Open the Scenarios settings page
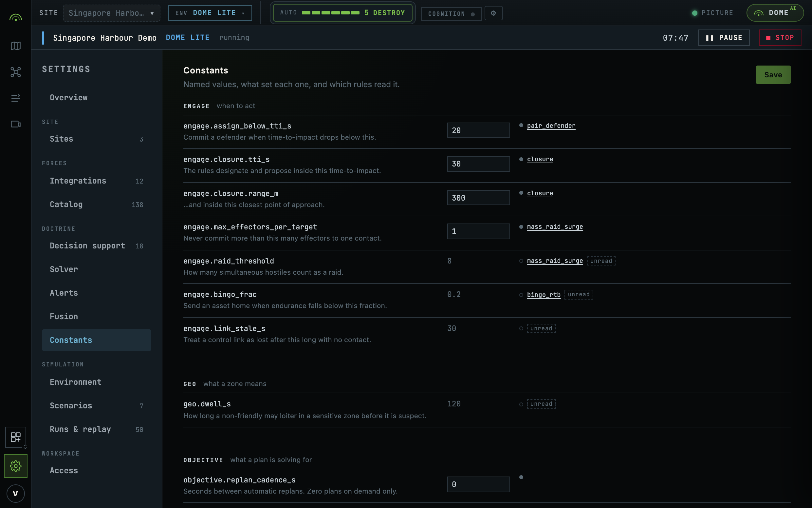812x508 pixels. (x=96, y=405)
